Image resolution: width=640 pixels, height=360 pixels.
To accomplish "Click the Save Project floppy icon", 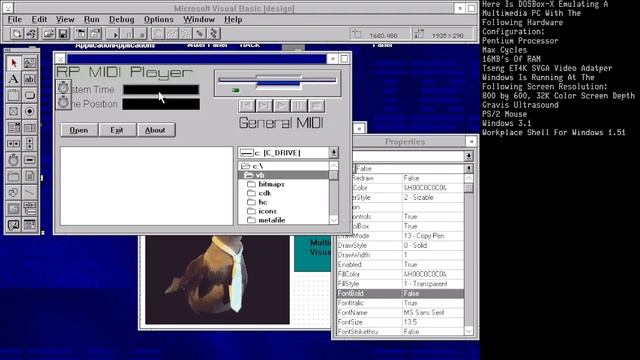I will (63, 33).
